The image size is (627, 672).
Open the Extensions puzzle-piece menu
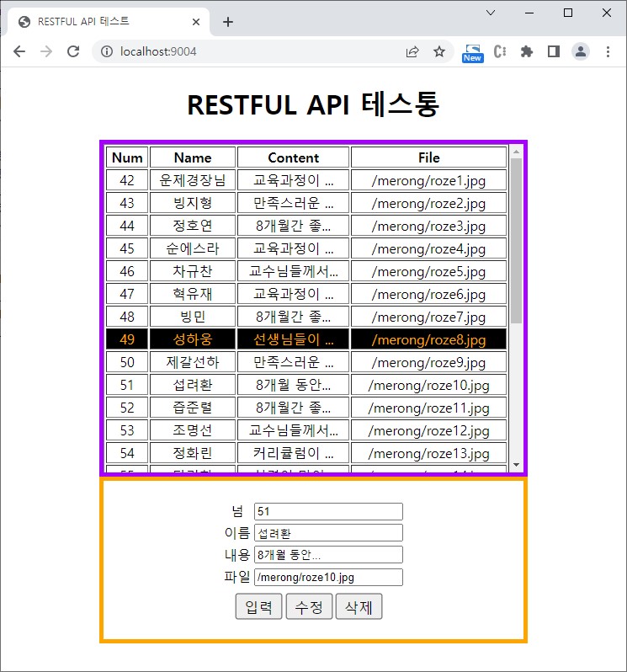tap(526, 52)
